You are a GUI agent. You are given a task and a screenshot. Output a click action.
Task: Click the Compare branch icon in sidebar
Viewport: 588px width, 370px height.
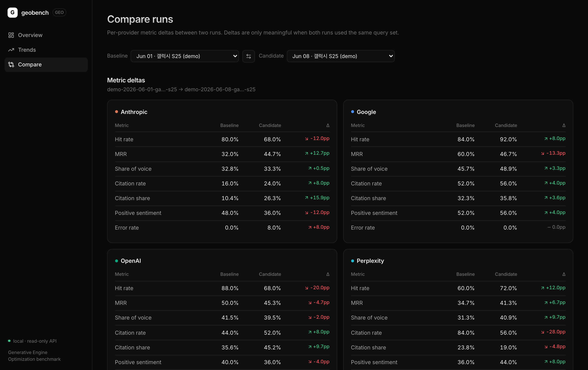click(11, 65)
